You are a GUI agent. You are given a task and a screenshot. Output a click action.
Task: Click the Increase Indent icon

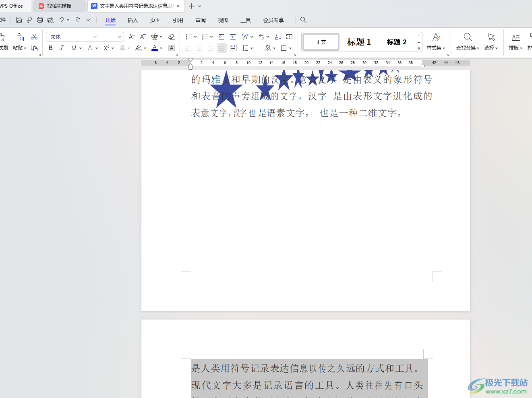click(x=233, y=37)
